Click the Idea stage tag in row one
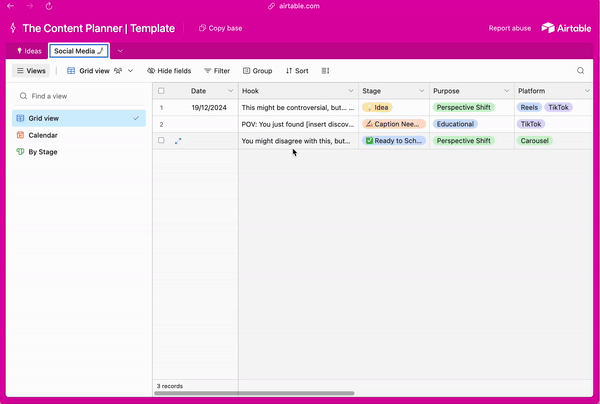The height and width of the screenshot is (404, 600). [377, 107]
